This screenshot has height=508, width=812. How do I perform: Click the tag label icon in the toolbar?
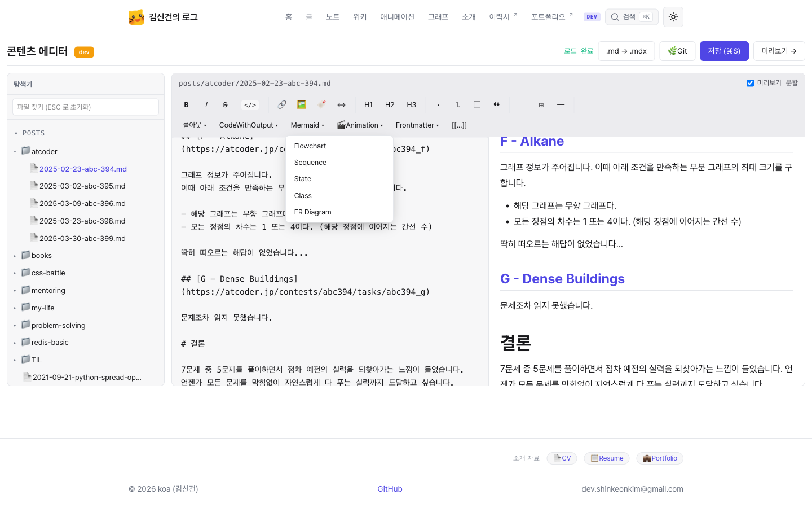pos(321,104)
